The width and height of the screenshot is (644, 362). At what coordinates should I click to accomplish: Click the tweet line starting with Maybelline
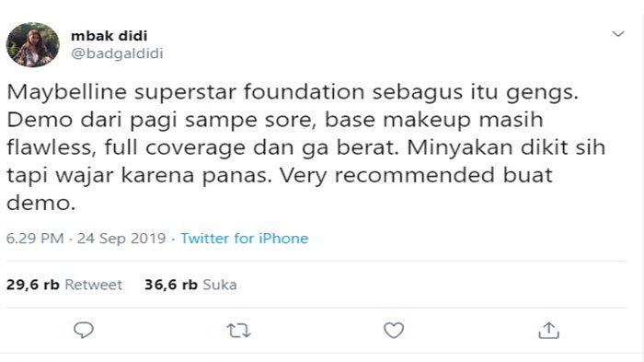click(293, 92)
